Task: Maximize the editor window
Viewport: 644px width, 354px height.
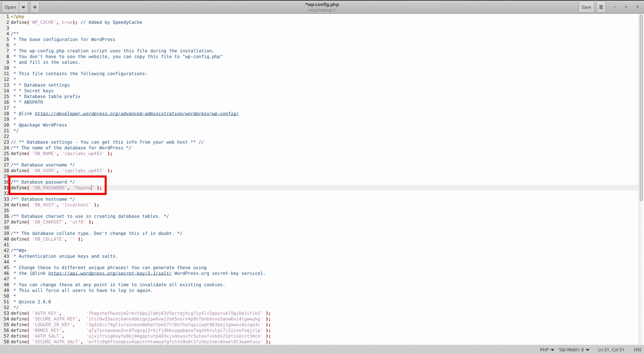Action: click(626, 7)
